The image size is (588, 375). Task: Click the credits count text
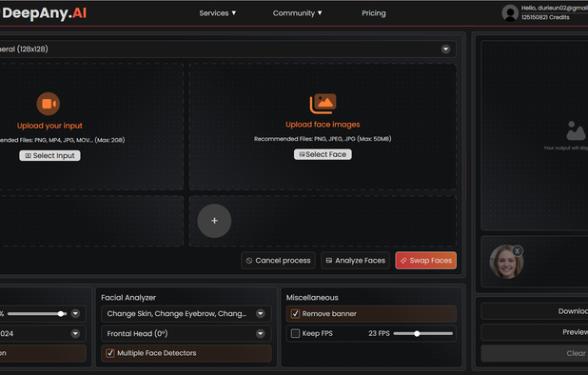[545, 18]
